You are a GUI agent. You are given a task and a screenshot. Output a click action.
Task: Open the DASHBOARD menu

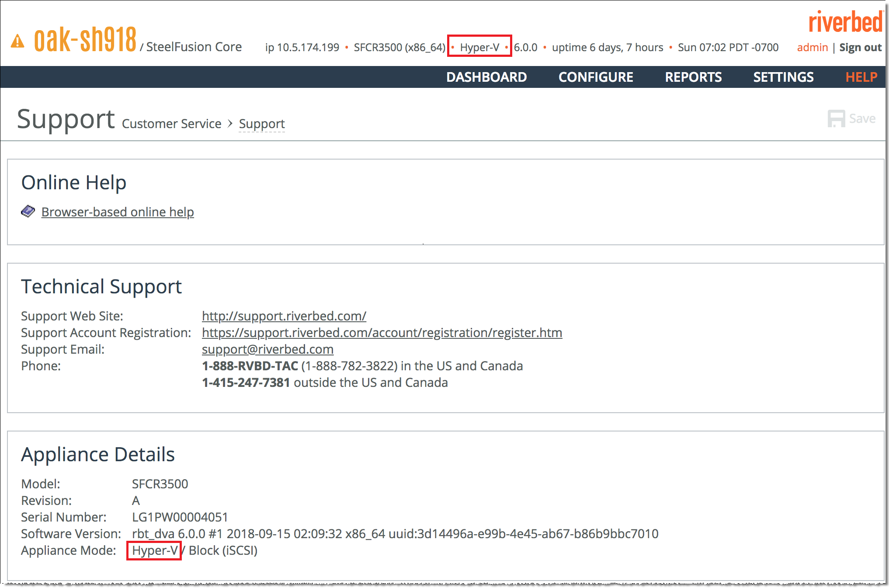pos(486,77)
